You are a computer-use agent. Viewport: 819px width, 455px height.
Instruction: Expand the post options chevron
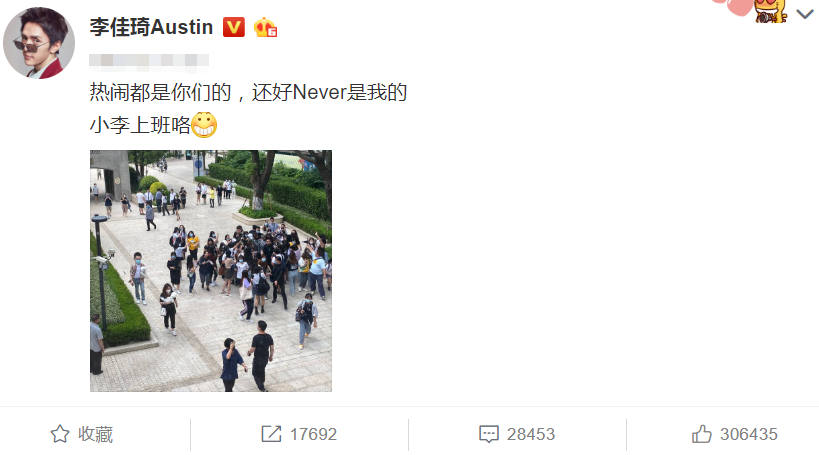(805, 14)
